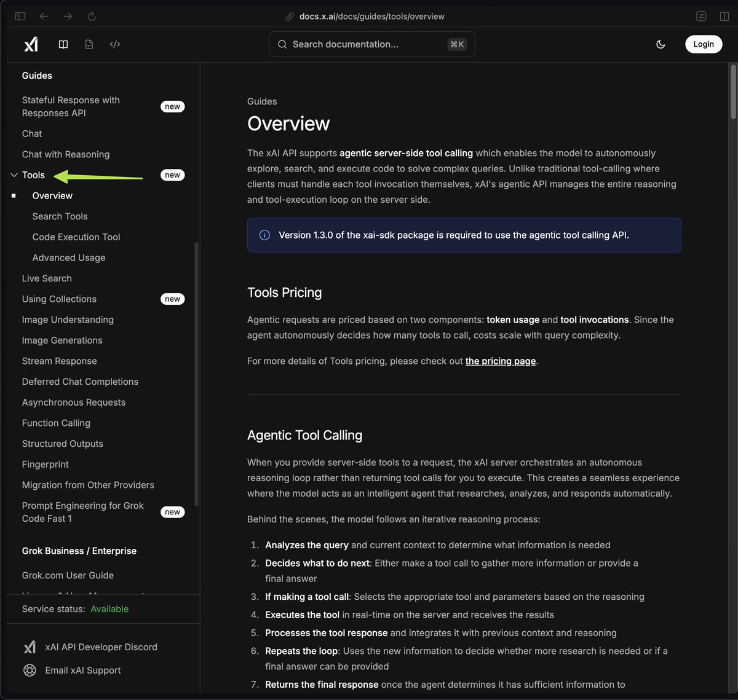Open Prompt Engineering for Grok Code Fast 1

click(x=83, y=512)
